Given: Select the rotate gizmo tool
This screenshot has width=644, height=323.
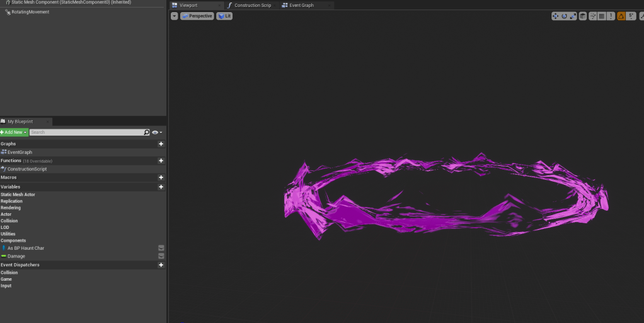Looking at the screenshot, I should pyautogui.click(x=564, y=16).
